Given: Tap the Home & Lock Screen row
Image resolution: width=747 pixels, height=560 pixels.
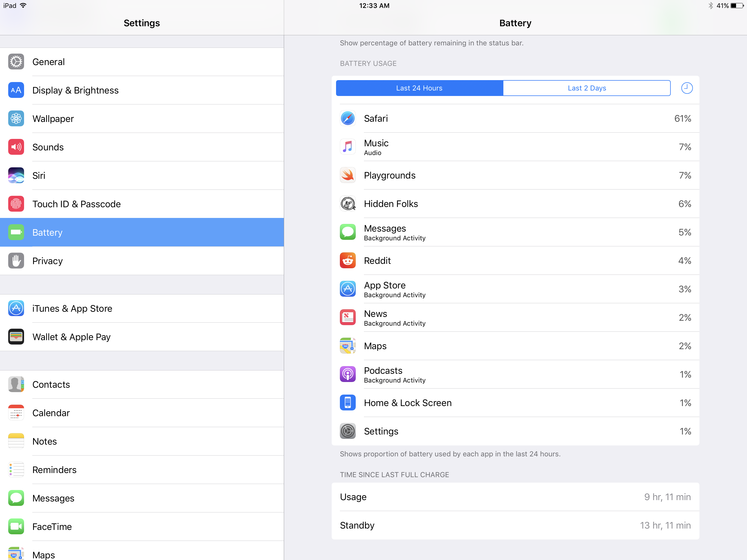Looking at the screenshot, I should coord(515,402).
